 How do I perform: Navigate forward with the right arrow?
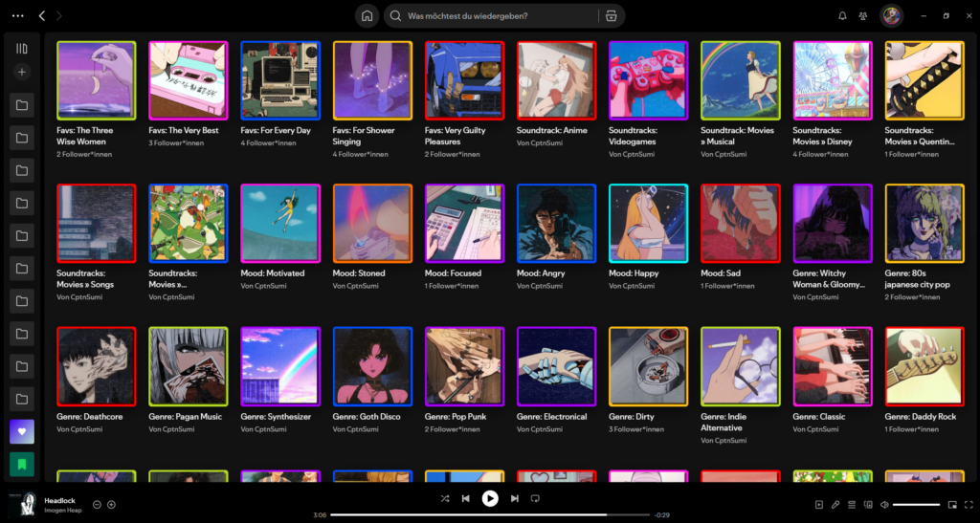click(x=59, y=16)
